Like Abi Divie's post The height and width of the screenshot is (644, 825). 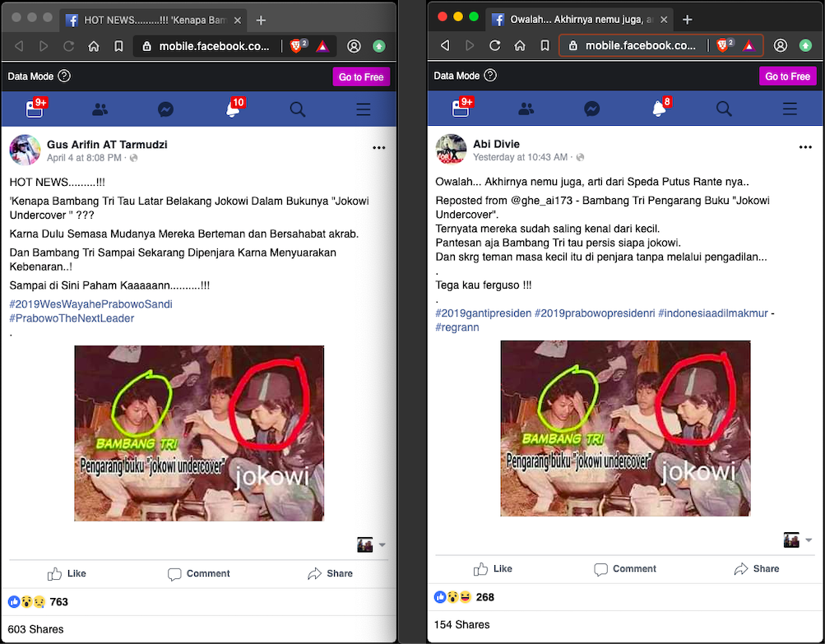click(493, 568)
